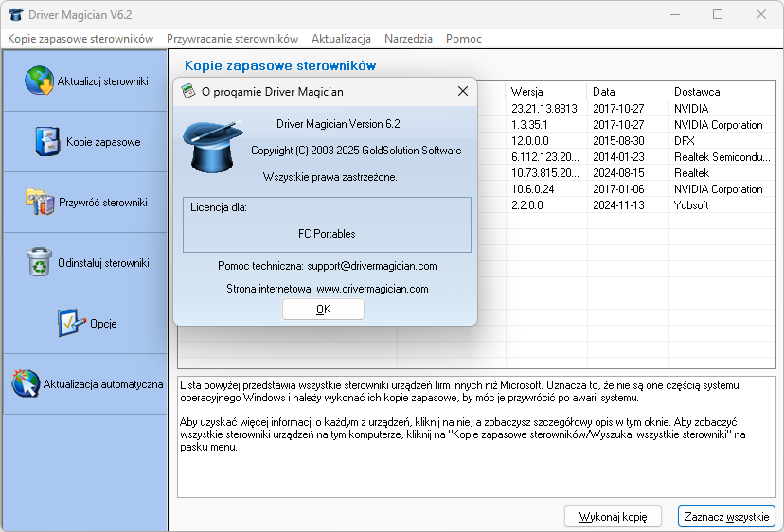Open the Kopie zapasowe sterowników menu
The width and height of the screenshot is (784, 532).
80,39
